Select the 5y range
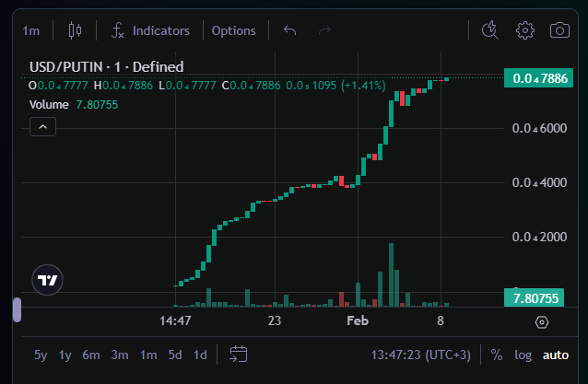The width and height of the screenshot is (588, 384). (41, 355)
